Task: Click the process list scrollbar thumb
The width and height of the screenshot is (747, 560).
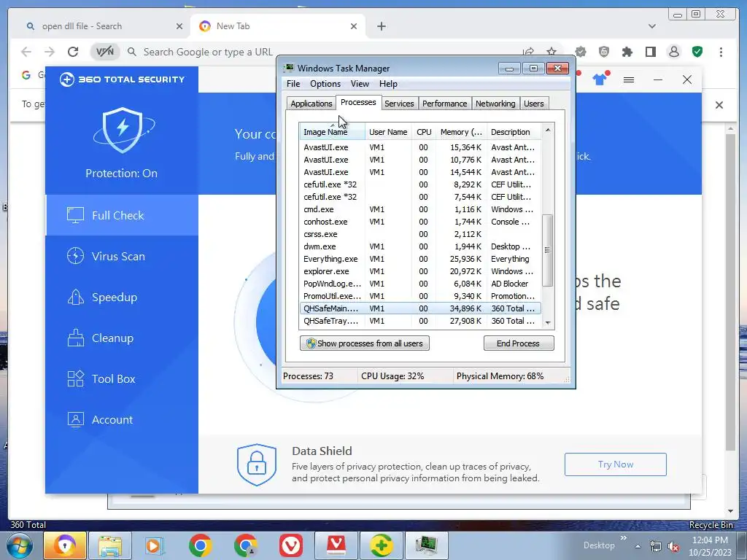Action: point(547,250)
